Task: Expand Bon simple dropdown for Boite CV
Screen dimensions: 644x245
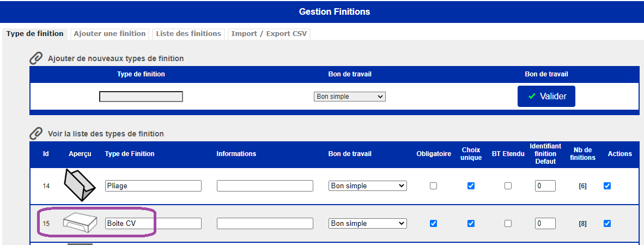Action: (368, 224)
